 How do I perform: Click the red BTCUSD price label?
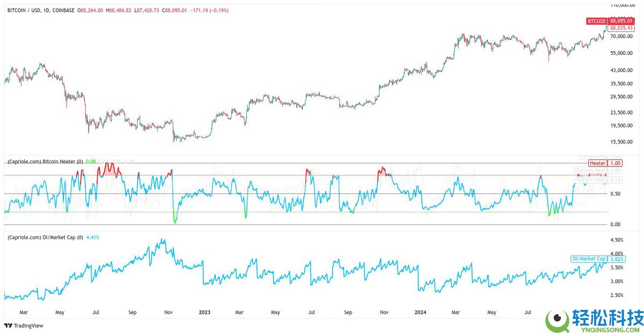tap(596, 21)
